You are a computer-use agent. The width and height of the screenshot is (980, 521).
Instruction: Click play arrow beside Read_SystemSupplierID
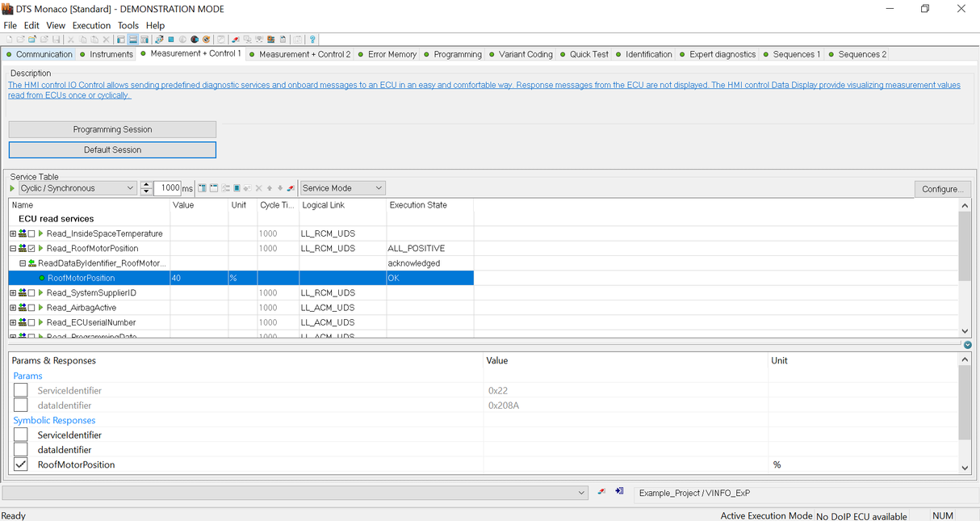click(41, 293)
